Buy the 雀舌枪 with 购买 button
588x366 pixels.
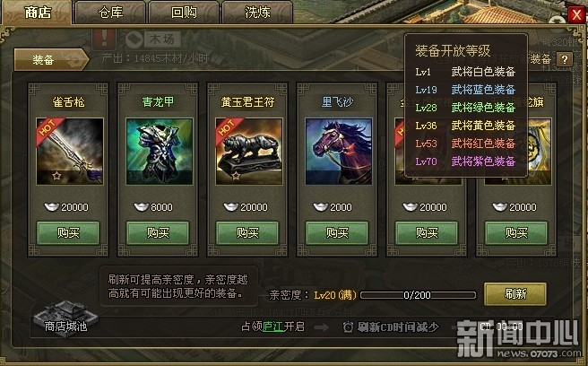click(68, 233)
